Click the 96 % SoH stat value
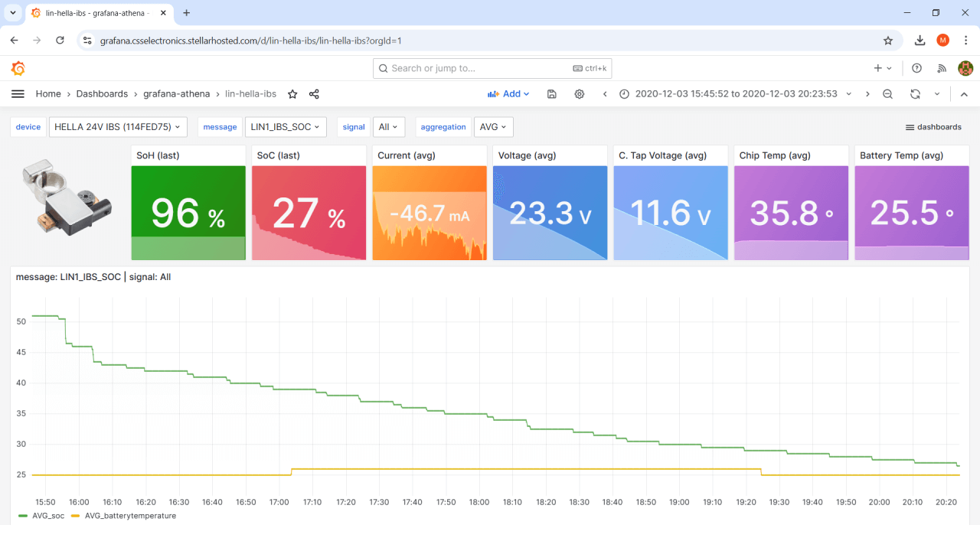This screenshot has width=980, height=551. tap(188, 214)
